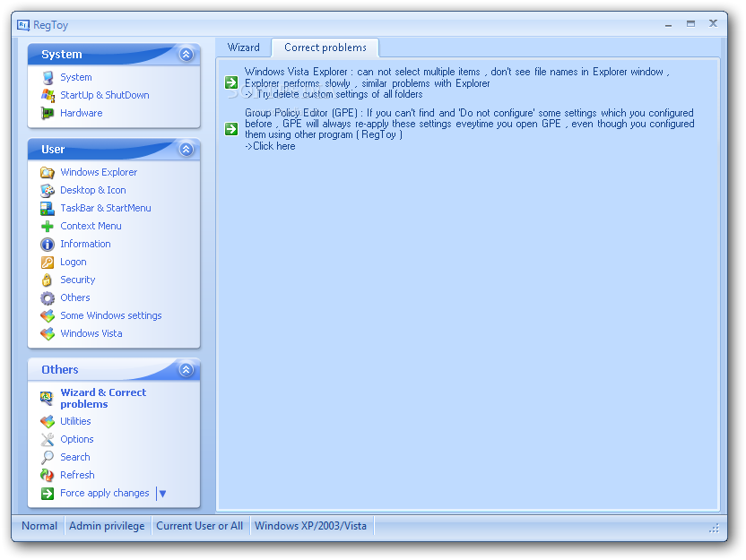The width and height of the screenshot is (746, 560).
Task: Click the Options tools icon
Action: pyautogui.click(x=48, y=439)
